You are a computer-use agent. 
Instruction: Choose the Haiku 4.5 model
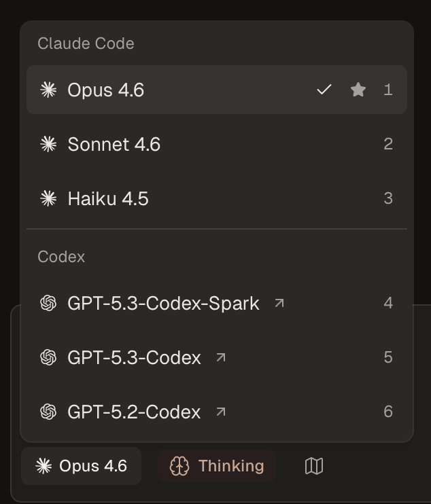[108, 198]
